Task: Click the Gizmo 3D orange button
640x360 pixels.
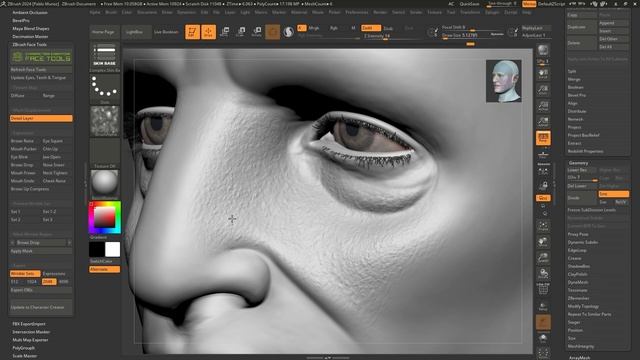Action: [x=272, y=32]
